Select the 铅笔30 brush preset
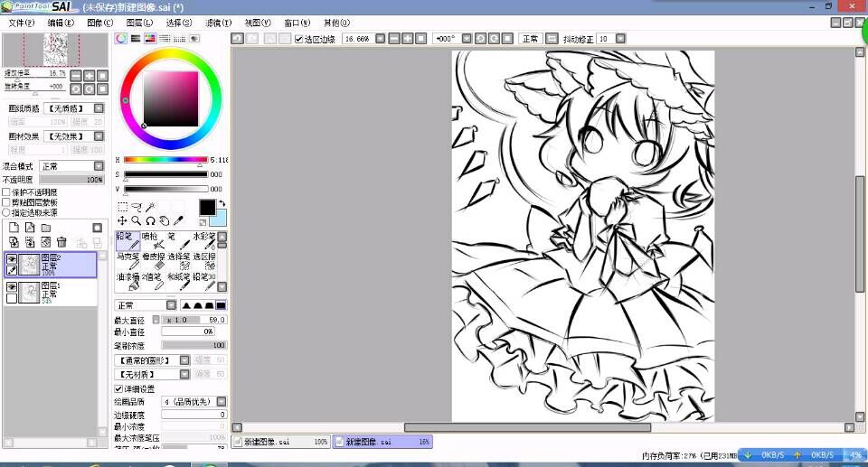 point(203,282)
